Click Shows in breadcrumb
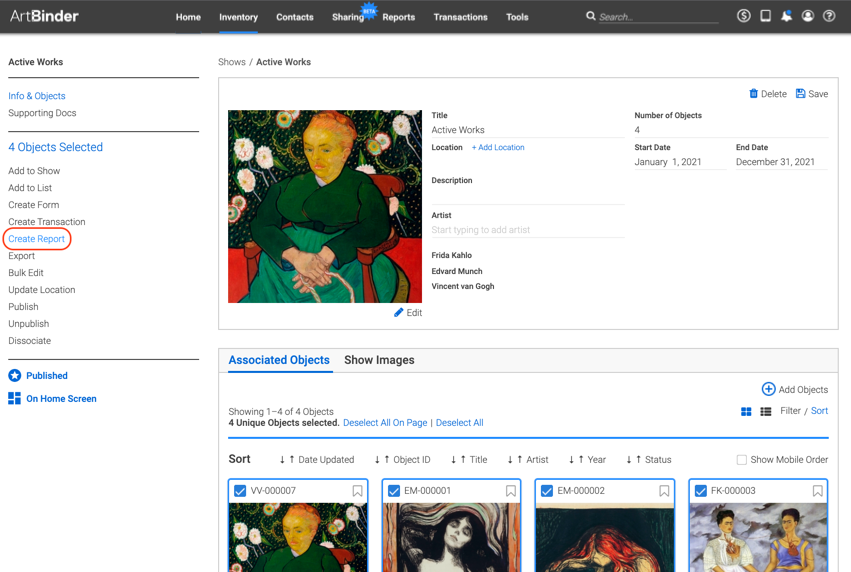The height and width of the screenshot is (572, 851). pos(232,62)
